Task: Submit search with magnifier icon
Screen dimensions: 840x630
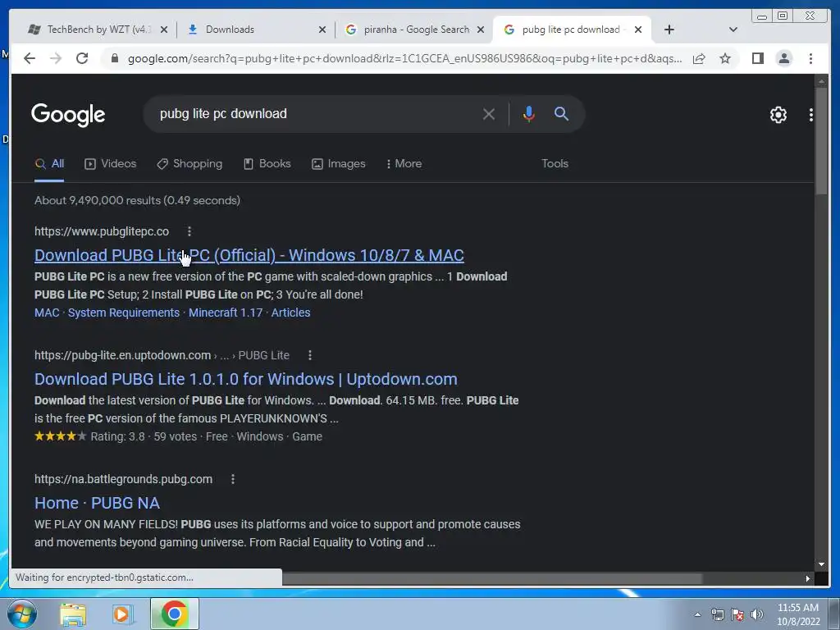Action: [x=561, y=113]
